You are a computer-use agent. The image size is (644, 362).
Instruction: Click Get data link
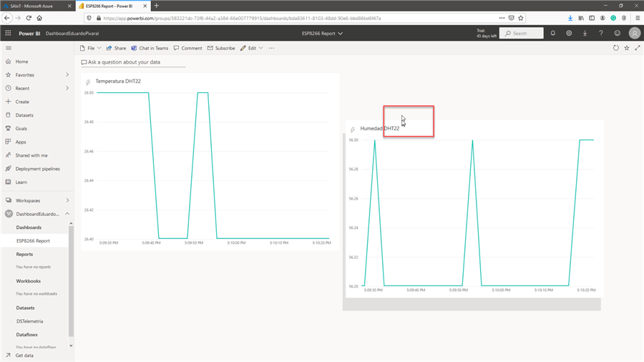(x=24, y=355)
